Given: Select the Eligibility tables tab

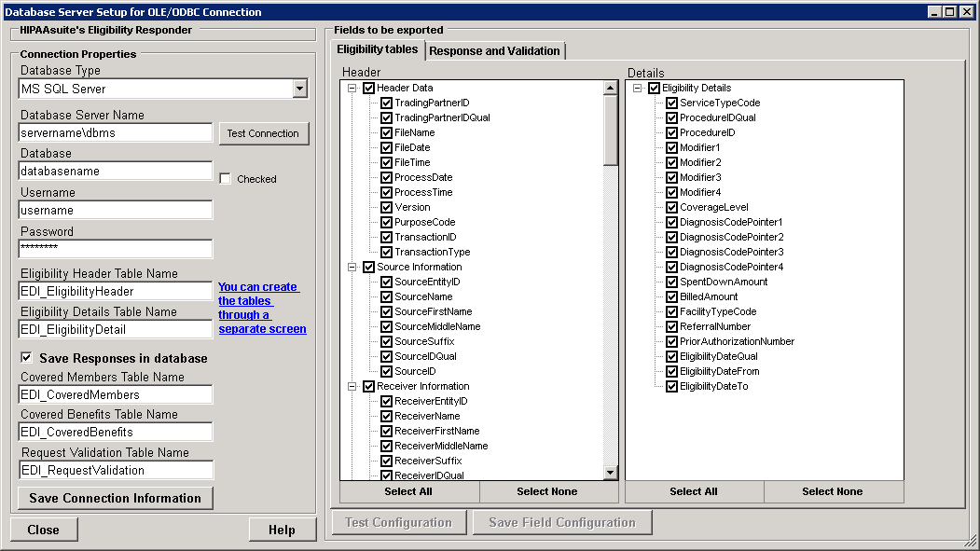Looking at the screenshot, I should (377, 49).
